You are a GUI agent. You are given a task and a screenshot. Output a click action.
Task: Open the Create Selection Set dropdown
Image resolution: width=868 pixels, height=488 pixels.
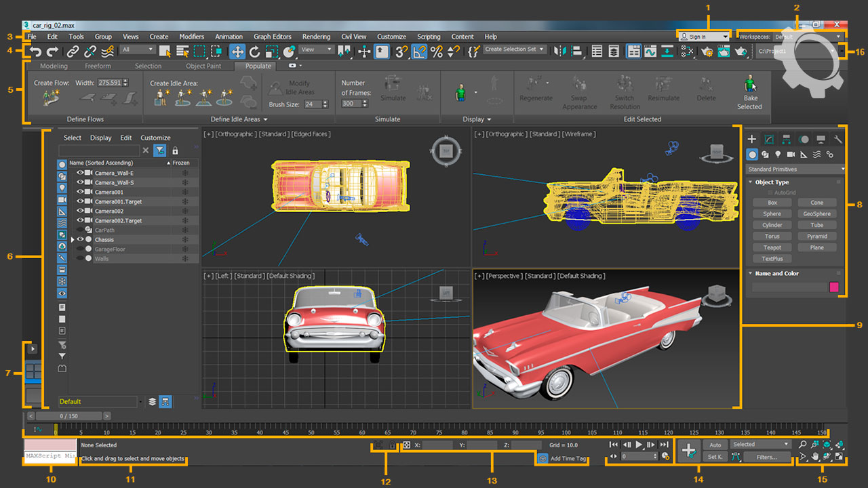515,49
